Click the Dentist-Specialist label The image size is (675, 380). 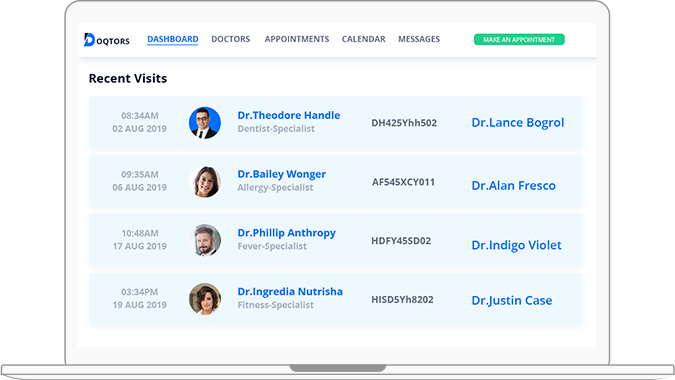click(x=276, y=129)
